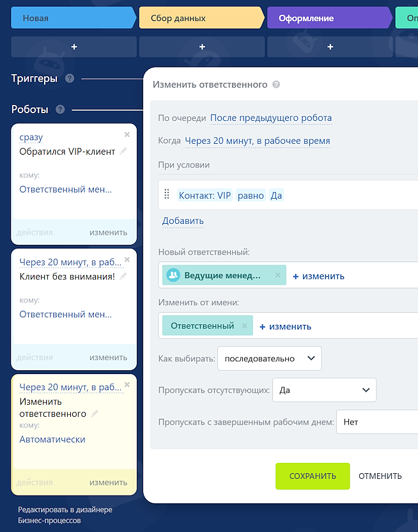Open timing link on Изменить ответственного card
The height and width of the screenshot is (532, 418).
pos(70,387)
